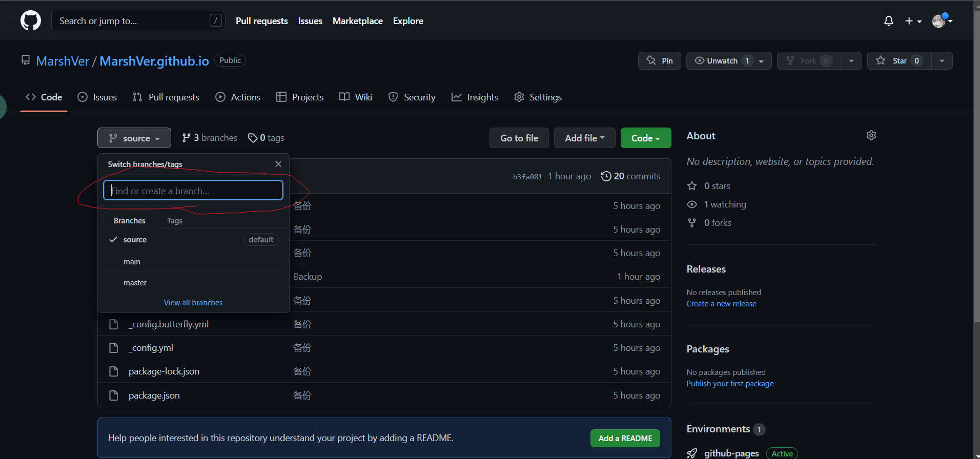The image size is (980, 459).
Task: Close the Switch branches/tags popup
Action: pyautogui.click(x=278, y=164)
